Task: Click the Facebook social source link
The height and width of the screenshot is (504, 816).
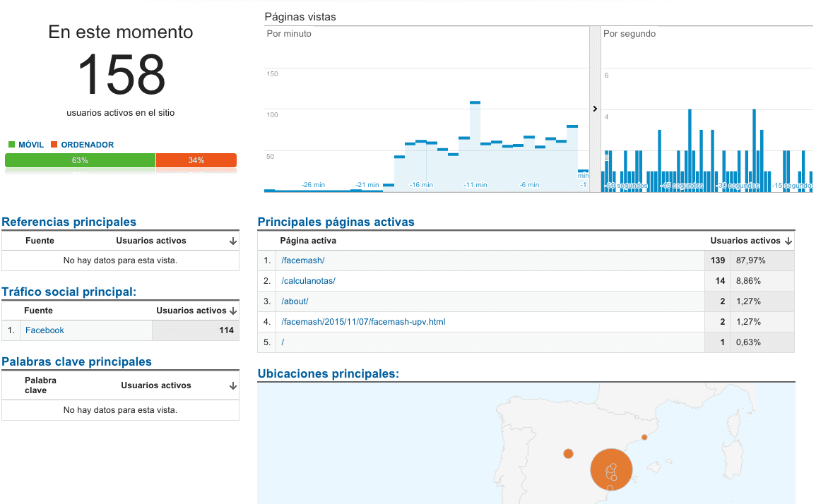Action: click(x=45, y=330)
